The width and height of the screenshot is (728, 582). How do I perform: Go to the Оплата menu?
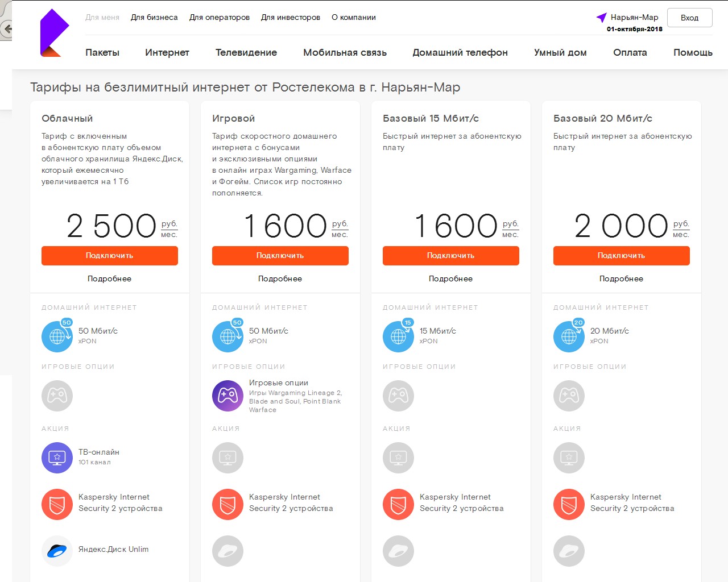(x=630, y=52)
